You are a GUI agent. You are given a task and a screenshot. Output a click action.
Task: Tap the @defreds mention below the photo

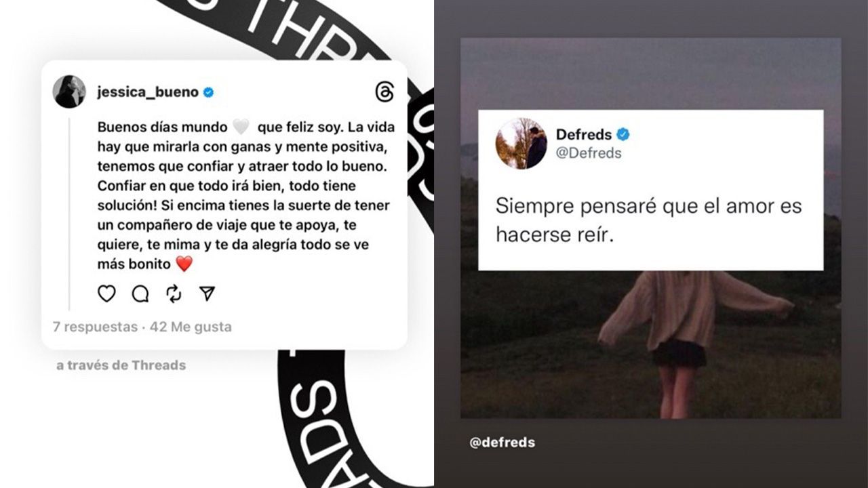(x=502, y=443)
